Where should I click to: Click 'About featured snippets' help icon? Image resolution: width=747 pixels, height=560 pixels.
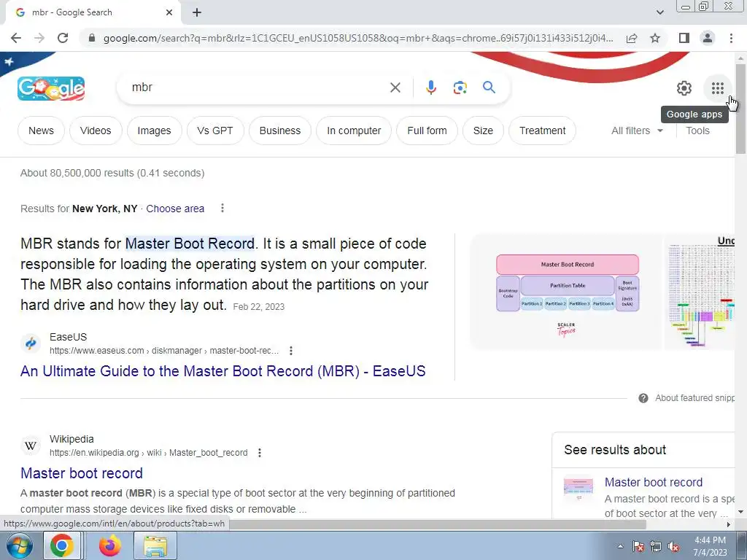(x=643, y=398)
